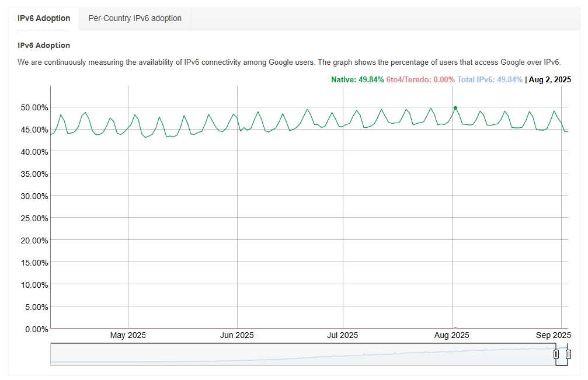The image size is (588, 380).
Task: Click the 'Aug 2025' axis label
Action: point(451,335)
